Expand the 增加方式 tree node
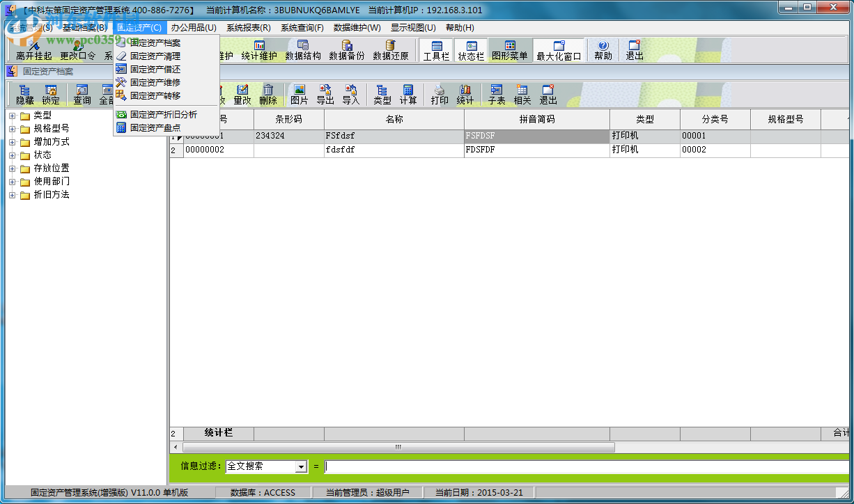Screen dimensions: 854x504 point(12,142)
